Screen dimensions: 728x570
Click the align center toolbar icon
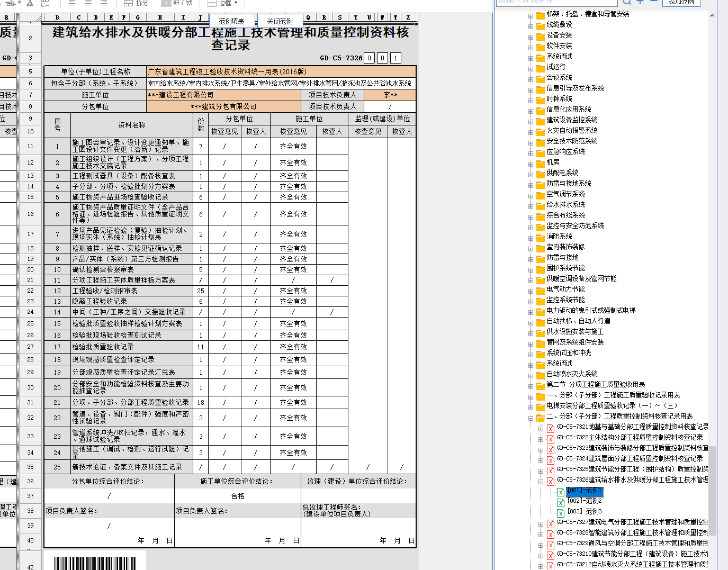coord(88,3)
